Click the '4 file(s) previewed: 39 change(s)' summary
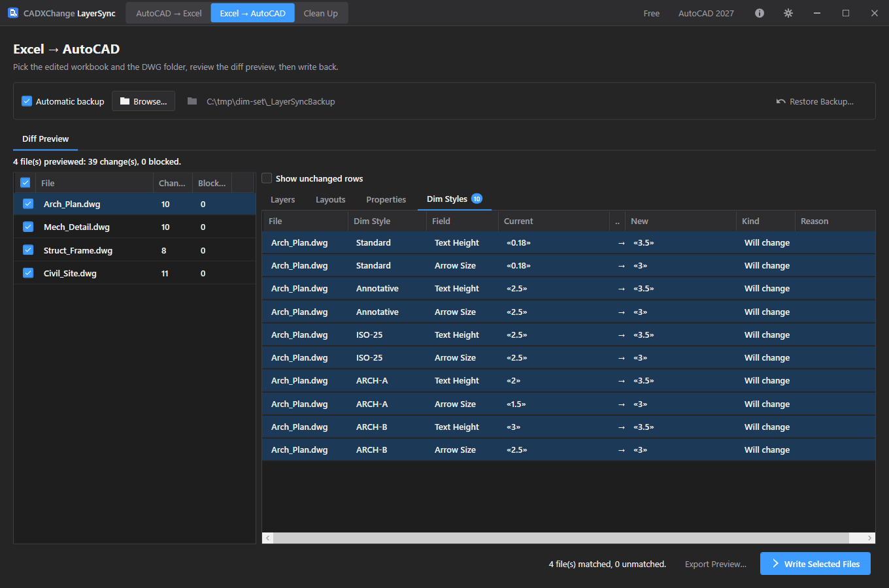This screenshot has height=588, width=889. pyautogui.click(x=97, y=161)
